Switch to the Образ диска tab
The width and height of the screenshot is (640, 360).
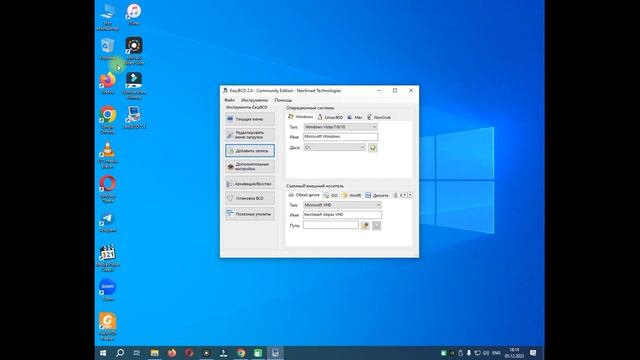coord(304,195)
